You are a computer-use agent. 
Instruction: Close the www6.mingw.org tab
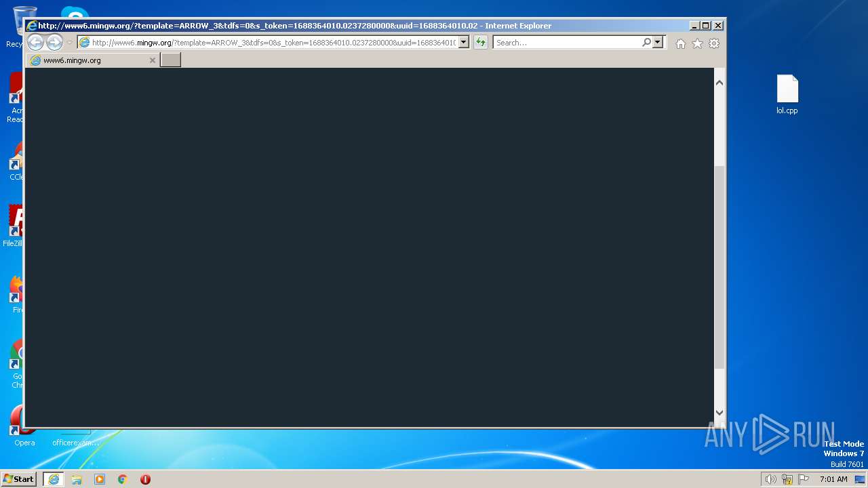click(x=153, y=60)
